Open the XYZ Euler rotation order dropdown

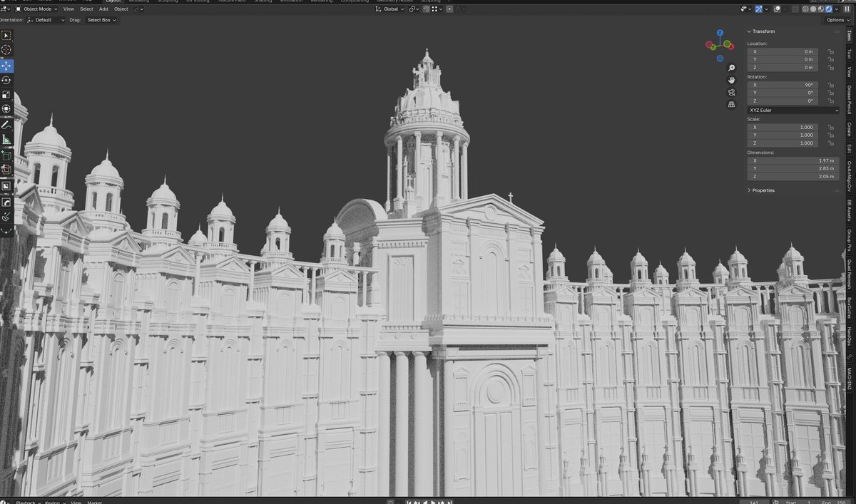[x=793, y=110]
